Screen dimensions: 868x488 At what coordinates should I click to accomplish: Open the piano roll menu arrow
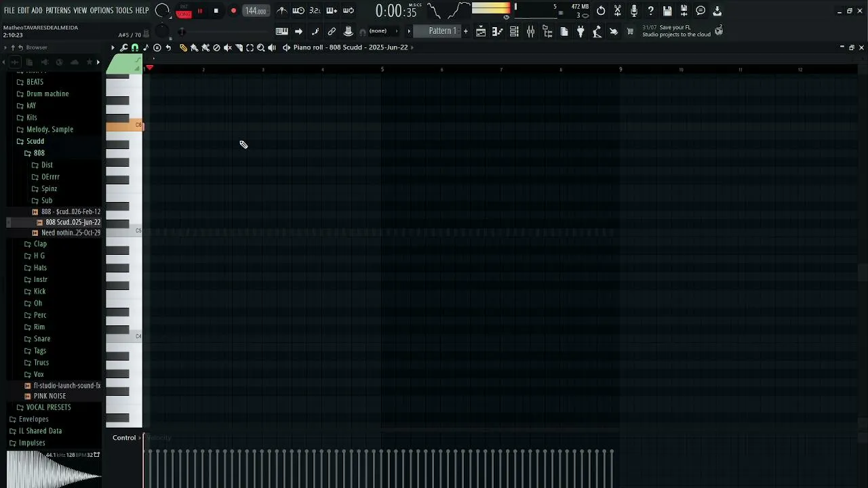(x=113, y=47)
